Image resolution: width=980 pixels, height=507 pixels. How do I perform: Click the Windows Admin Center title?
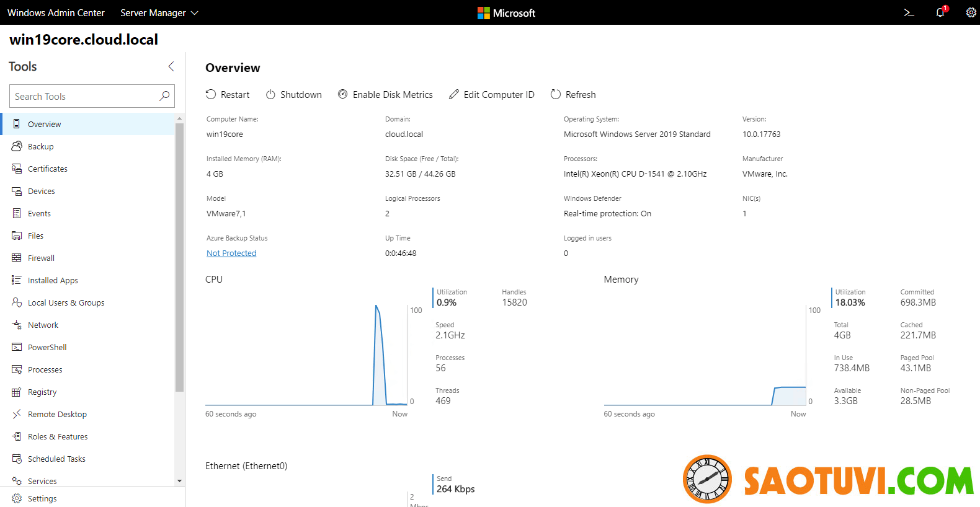pos(56,12)
